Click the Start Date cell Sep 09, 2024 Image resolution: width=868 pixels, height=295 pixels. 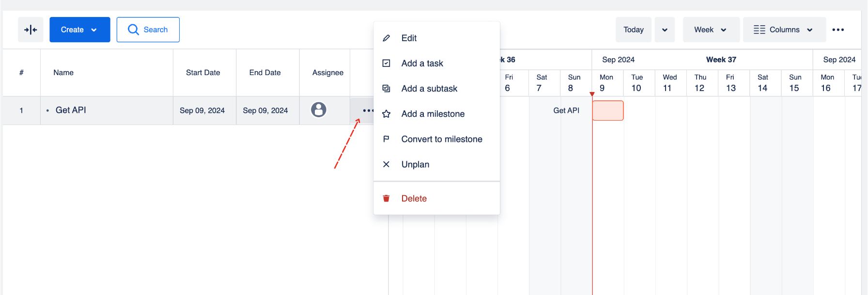202,110
